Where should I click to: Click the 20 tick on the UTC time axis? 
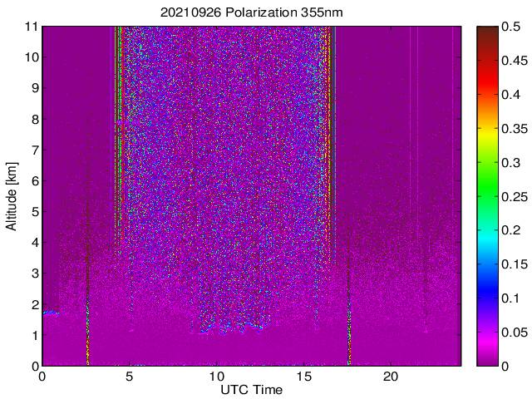390,377
